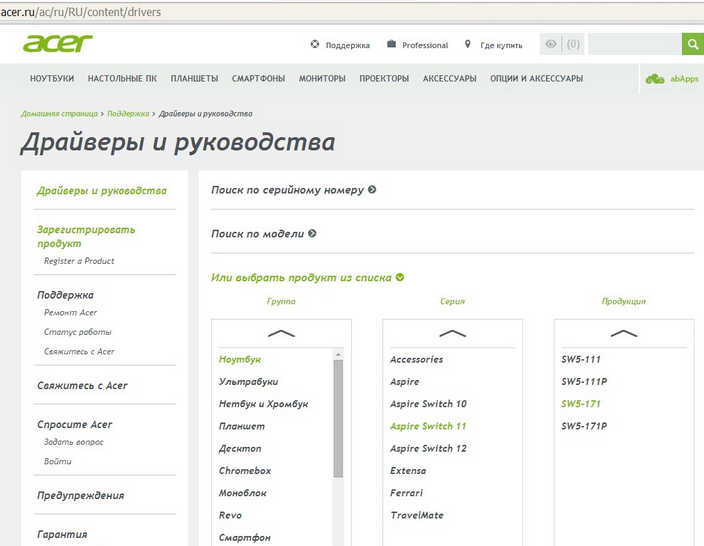The image size is (704, 546).
Task: Open the Ремонт Acer sidebar link
Action: [70, 313]
